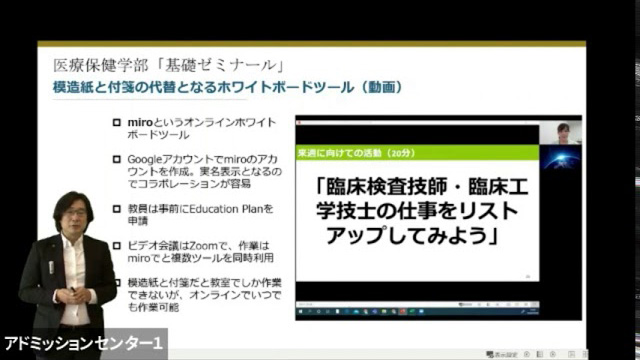Click bullet text 'ビデオ会議はZoomで、作業はmiroで'
The height and width of the screenshot is (360, 640).
click(x=200, y=252)
